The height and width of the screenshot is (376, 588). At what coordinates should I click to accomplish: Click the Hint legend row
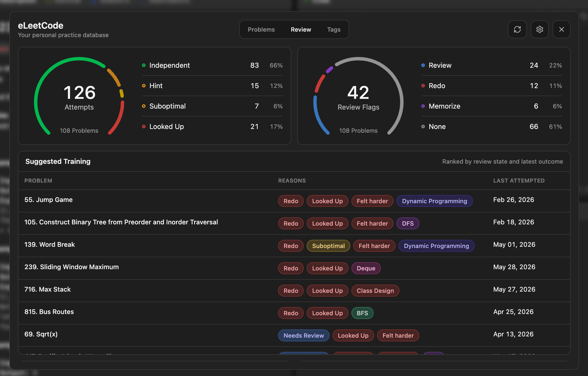click(212, 86)
